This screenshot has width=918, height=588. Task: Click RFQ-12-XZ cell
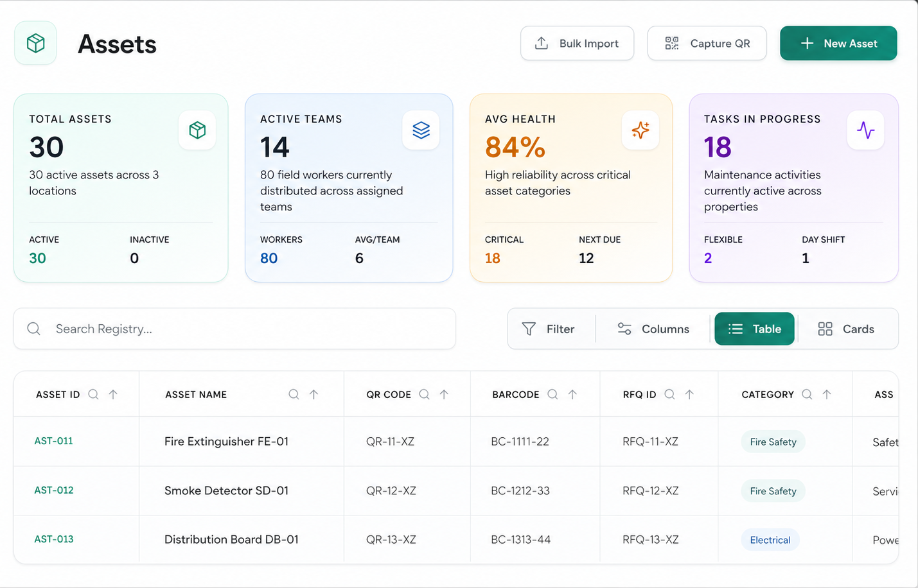(x=651, y=490)
